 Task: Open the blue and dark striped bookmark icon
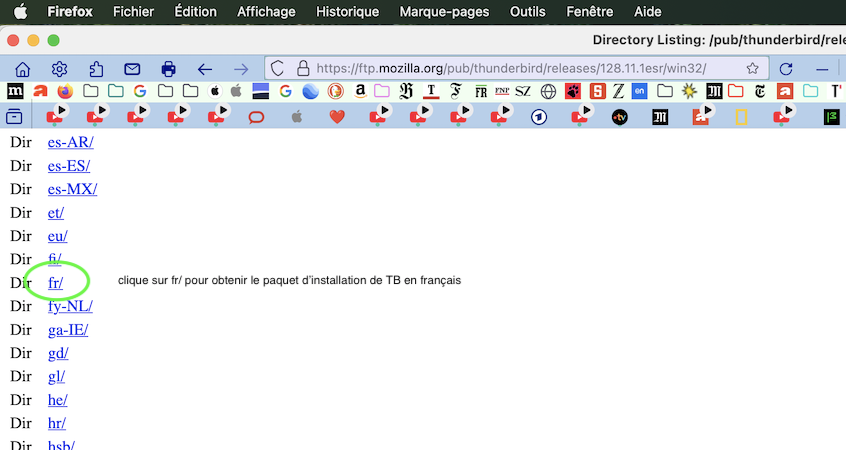point(261,91)
